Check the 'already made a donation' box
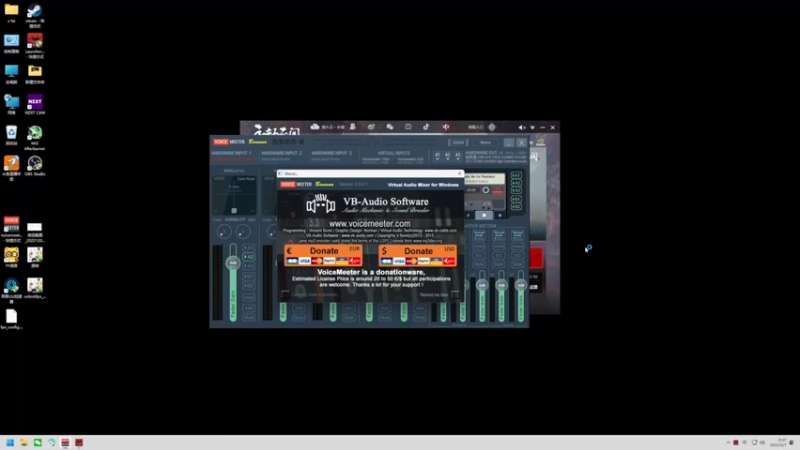Image resolution: width=800 pixels, height=450 pixels. pos(285,294)
